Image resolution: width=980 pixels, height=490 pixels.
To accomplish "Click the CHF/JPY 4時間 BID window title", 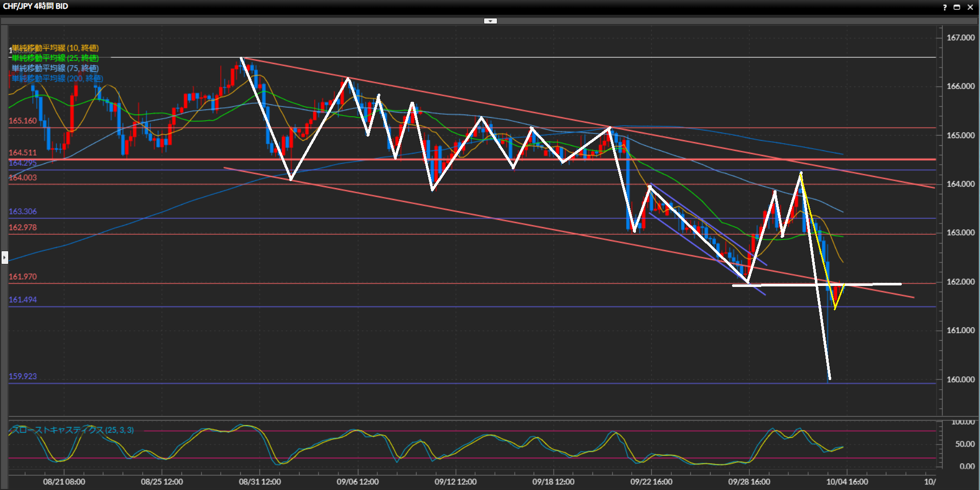I will tap(36, 7).
